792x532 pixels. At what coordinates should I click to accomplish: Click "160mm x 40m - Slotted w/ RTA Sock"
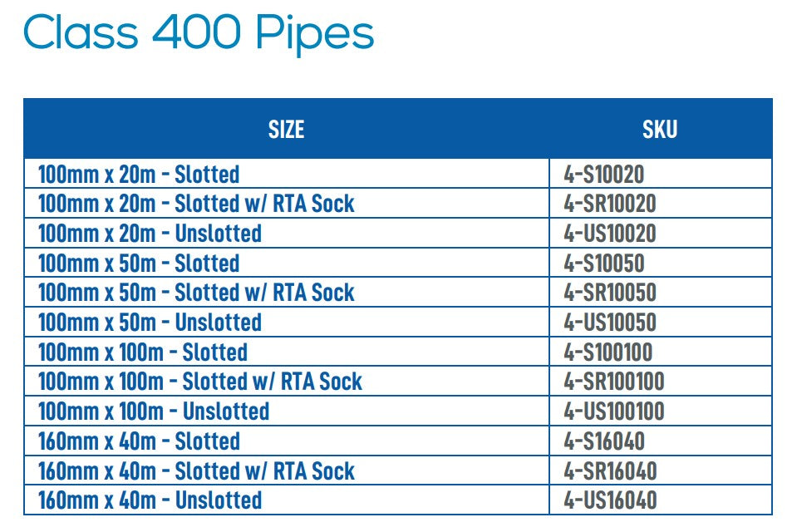click(196, 470)
